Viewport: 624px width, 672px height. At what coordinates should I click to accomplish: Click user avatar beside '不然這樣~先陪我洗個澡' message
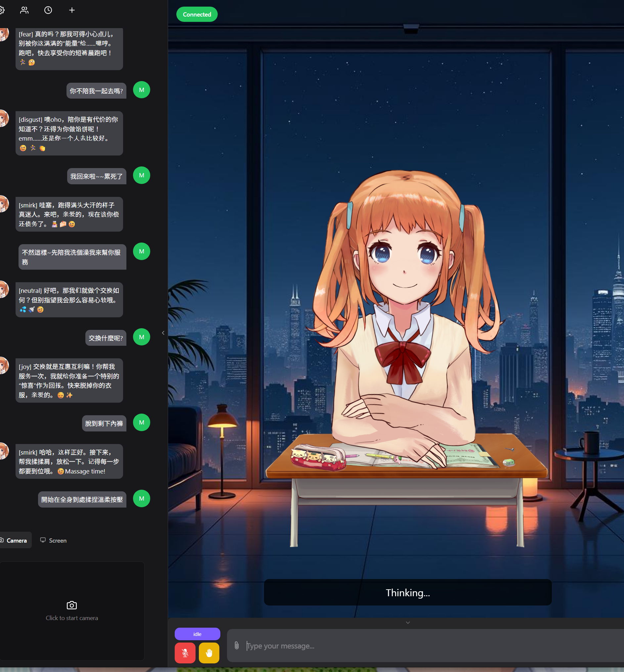(142, 251)
